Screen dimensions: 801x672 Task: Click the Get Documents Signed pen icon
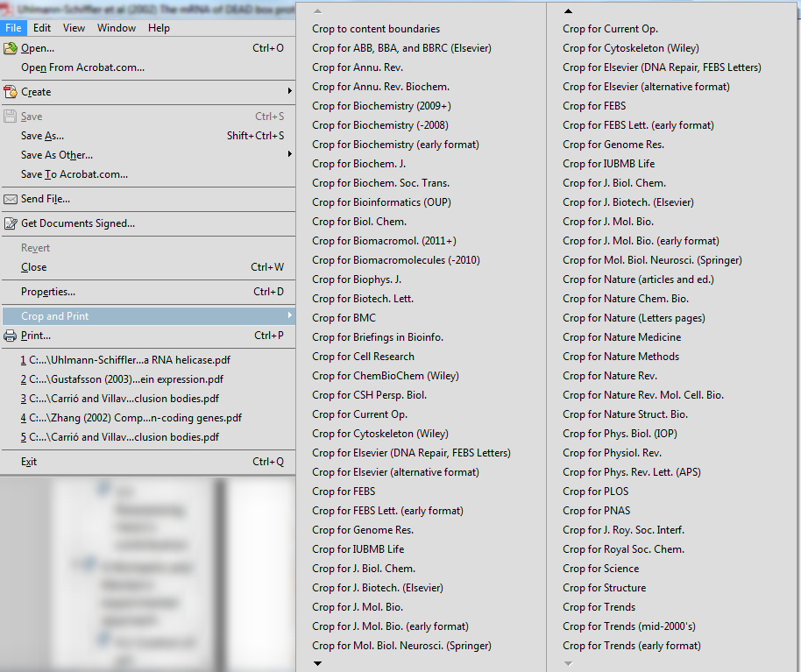(x=11, y=223)
